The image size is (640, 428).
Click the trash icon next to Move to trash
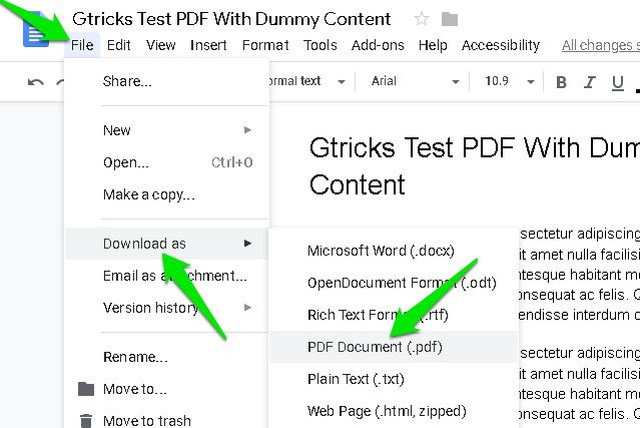coord(86,421)
